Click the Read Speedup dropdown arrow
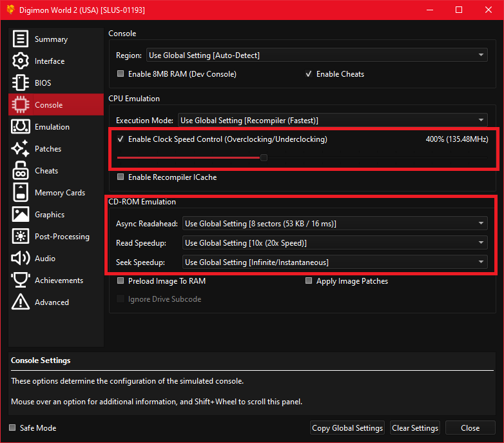 481,242
